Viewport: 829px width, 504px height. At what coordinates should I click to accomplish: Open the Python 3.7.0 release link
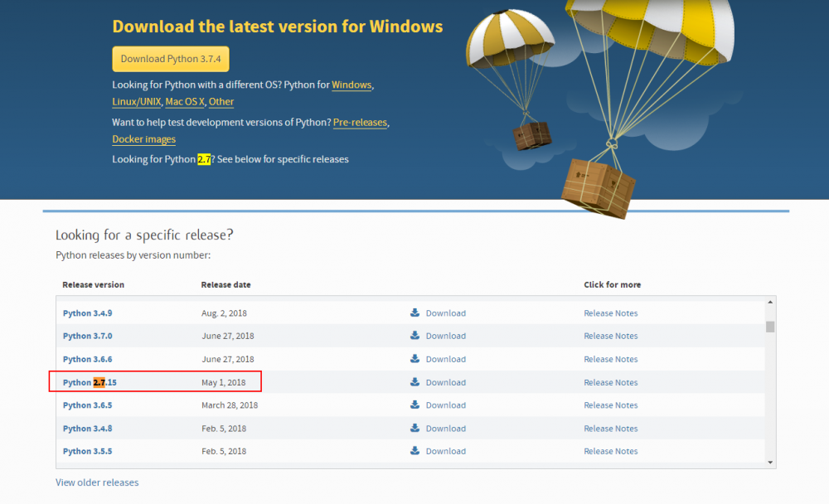point(87,336)
